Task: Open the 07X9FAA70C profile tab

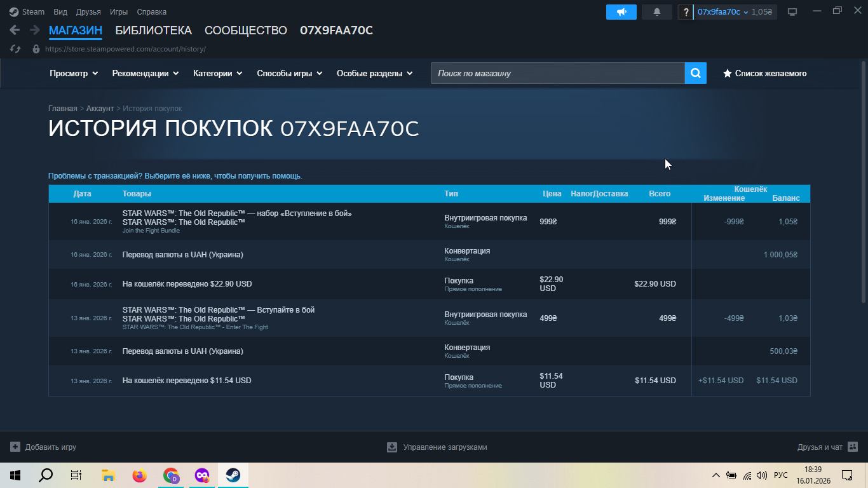Action: click(336, 30)
